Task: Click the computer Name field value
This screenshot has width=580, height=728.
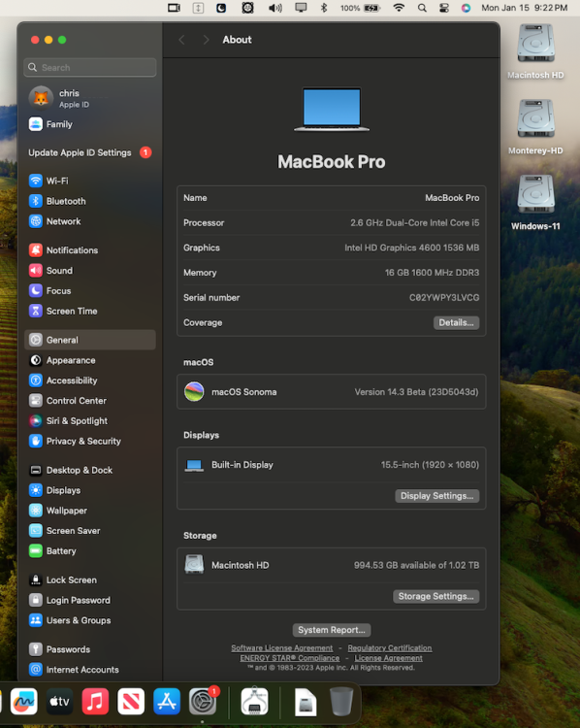Action: (x=452, y=198)
